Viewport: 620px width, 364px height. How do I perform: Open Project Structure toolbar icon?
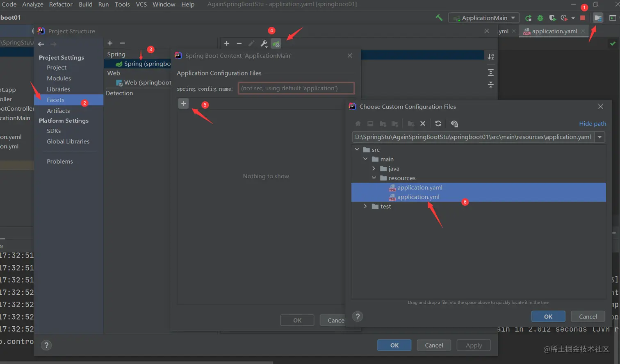[x=598, y=18]
